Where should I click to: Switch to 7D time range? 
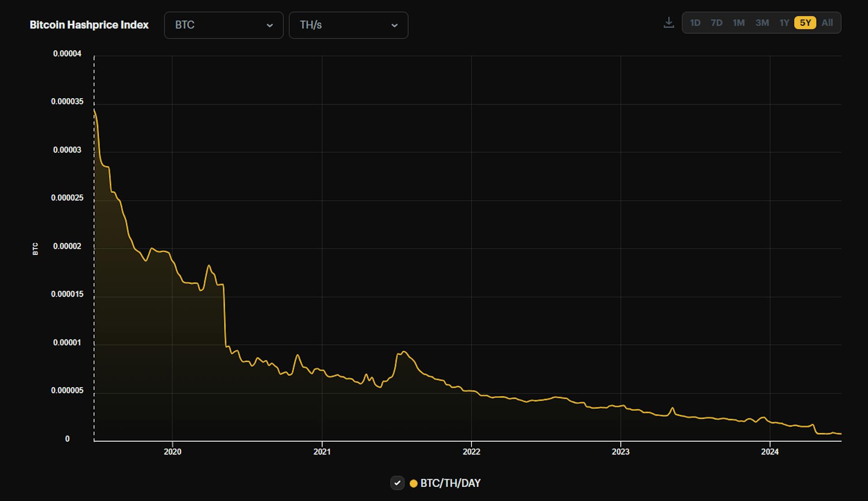click(x=717, y=23)
